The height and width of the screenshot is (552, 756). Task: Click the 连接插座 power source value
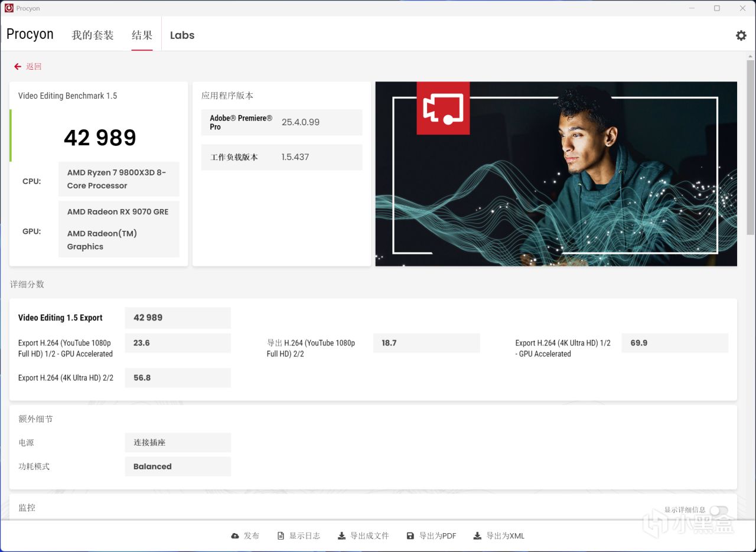click(178, 443)
